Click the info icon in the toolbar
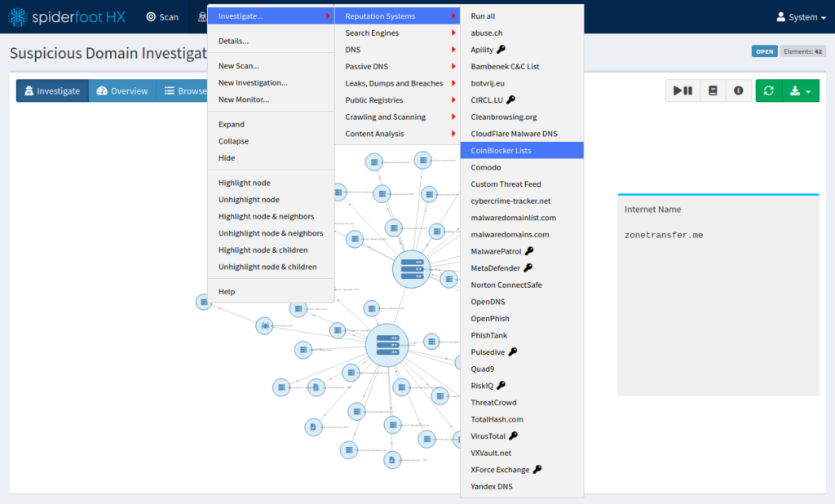835x504 pixels. pyautogui.click(x=739, y=91)
